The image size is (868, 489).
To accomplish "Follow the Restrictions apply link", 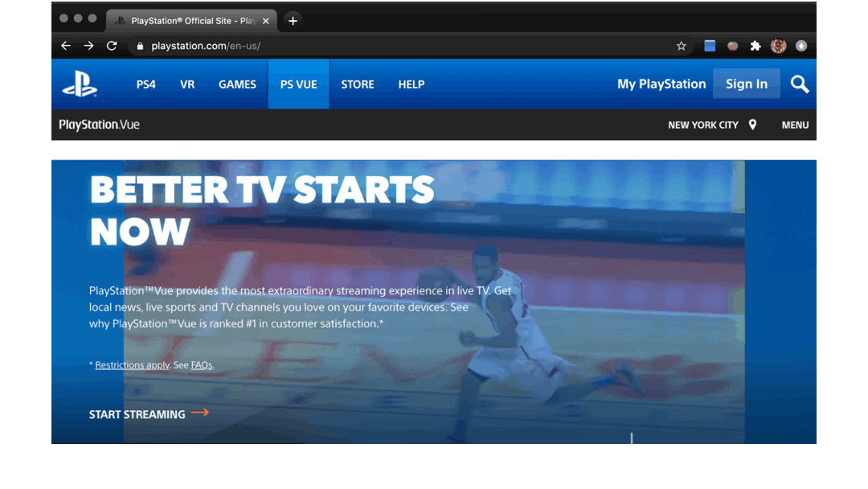I will click(x=133, y=365).
